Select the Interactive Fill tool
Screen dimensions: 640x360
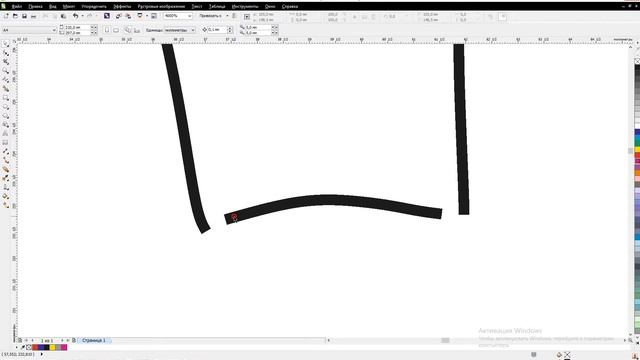pyautogui.click(x=6, y=205)
